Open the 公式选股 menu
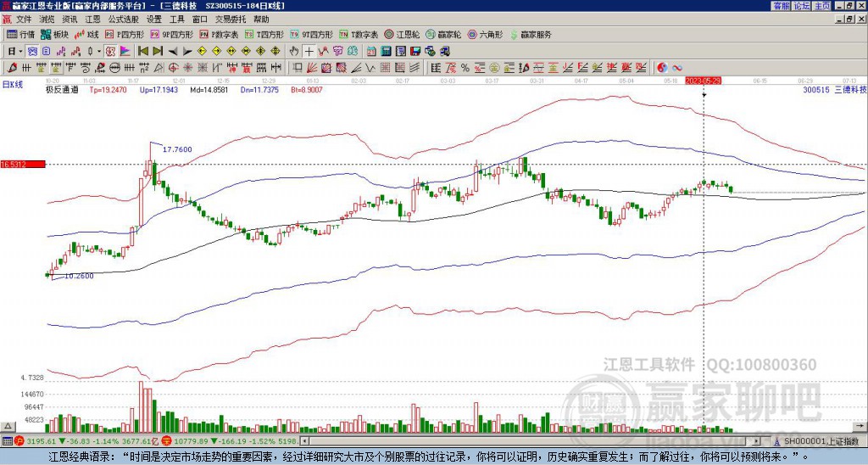This screenshot has height=465, width=868. pos(124,20)
